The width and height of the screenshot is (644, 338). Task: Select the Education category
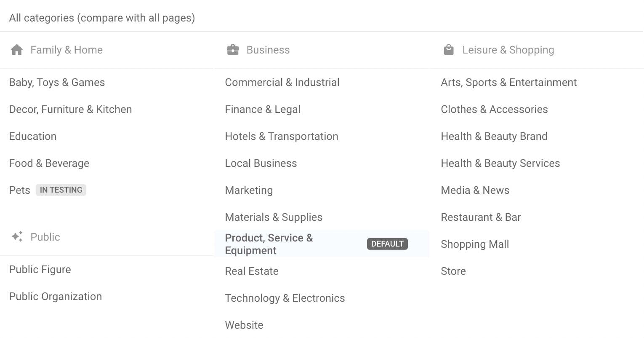[x=33, y=137]
